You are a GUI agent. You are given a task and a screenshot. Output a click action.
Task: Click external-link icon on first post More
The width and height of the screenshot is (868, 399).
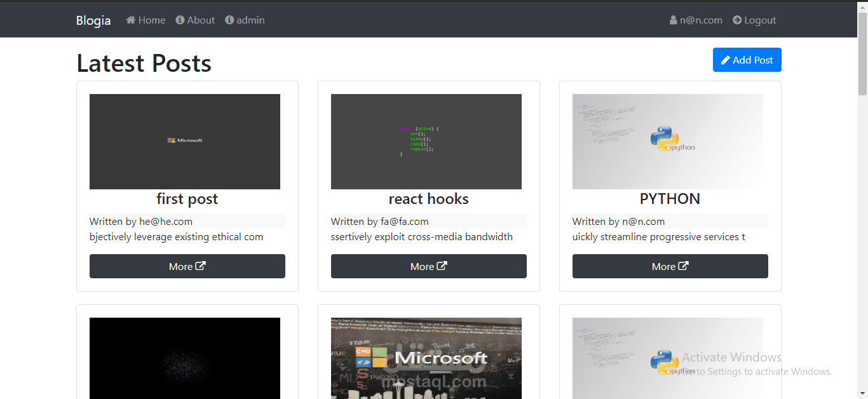[200, 266]
